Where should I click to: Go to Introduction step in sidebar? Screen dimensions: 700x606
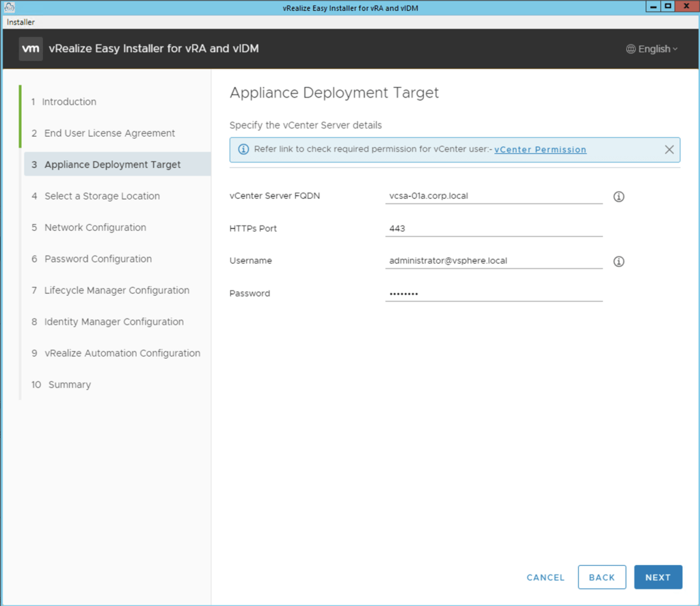[x=69, y=102]
